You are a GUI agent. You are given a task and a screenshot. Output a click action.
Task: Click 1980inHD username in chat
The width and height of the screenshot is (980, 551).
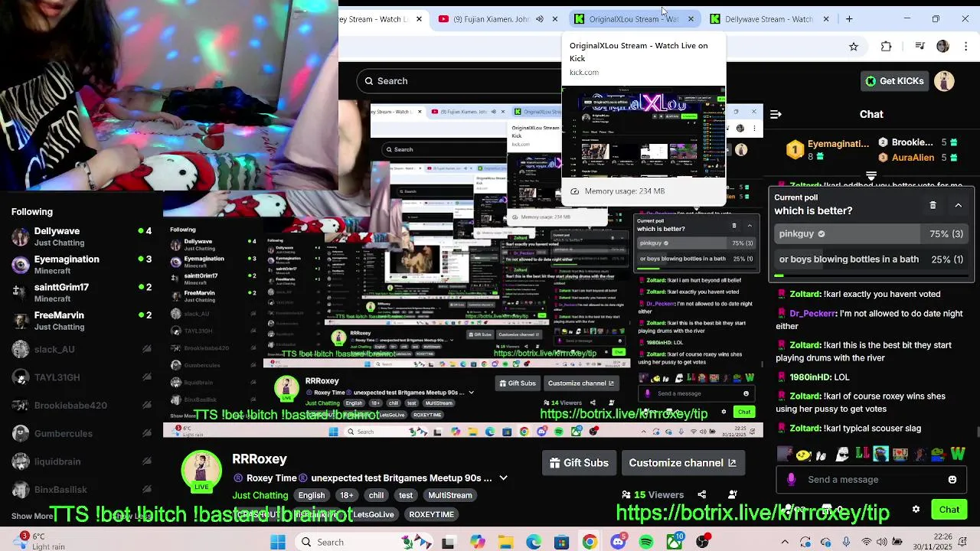(x=810, y=377)
